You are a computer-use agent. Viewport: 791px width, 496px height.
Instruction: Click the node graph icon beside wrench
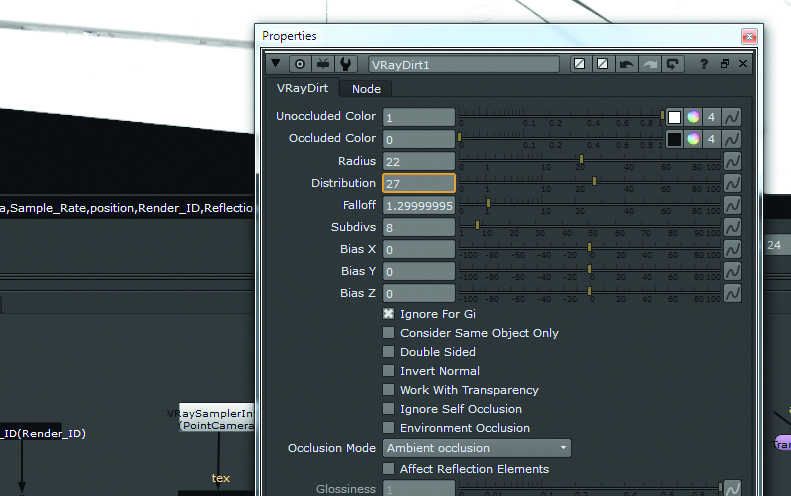[322, 64]
